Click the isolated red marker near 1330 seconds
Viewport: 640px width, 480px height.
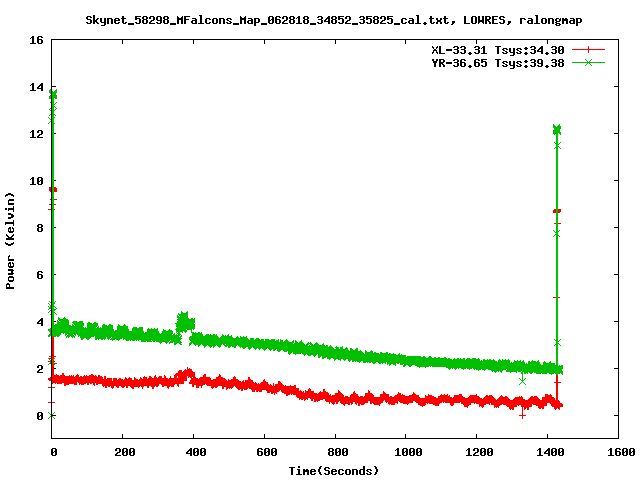[522, 416]
